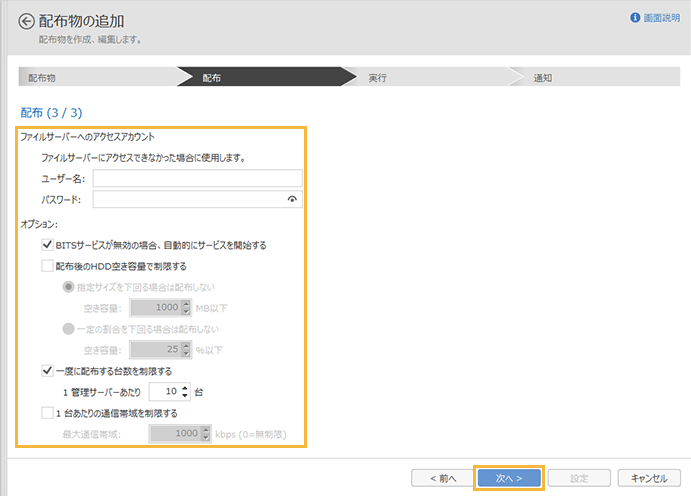Uncheck BITSサービス auto-start option
Viewport: 691px width, 496px height.
47,245
